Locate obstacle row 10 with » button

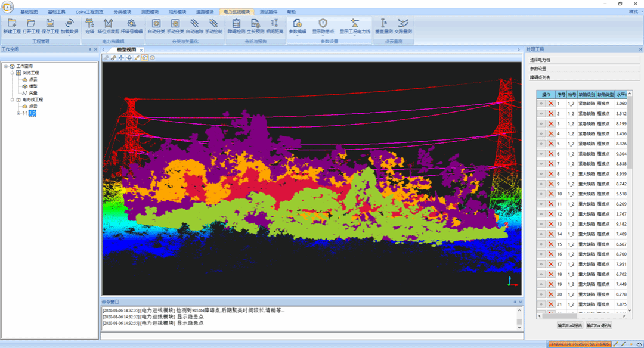541,194
